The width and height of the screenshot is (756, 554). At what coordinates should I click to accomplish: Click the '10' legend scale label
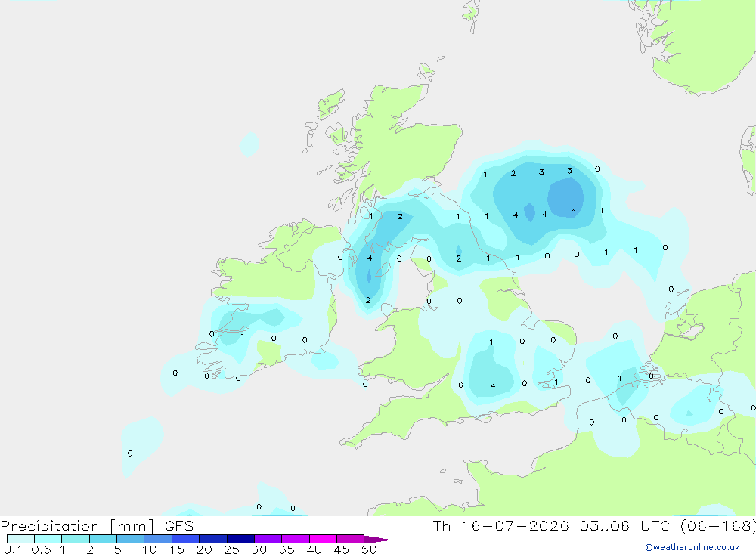[x=149, y=549]
